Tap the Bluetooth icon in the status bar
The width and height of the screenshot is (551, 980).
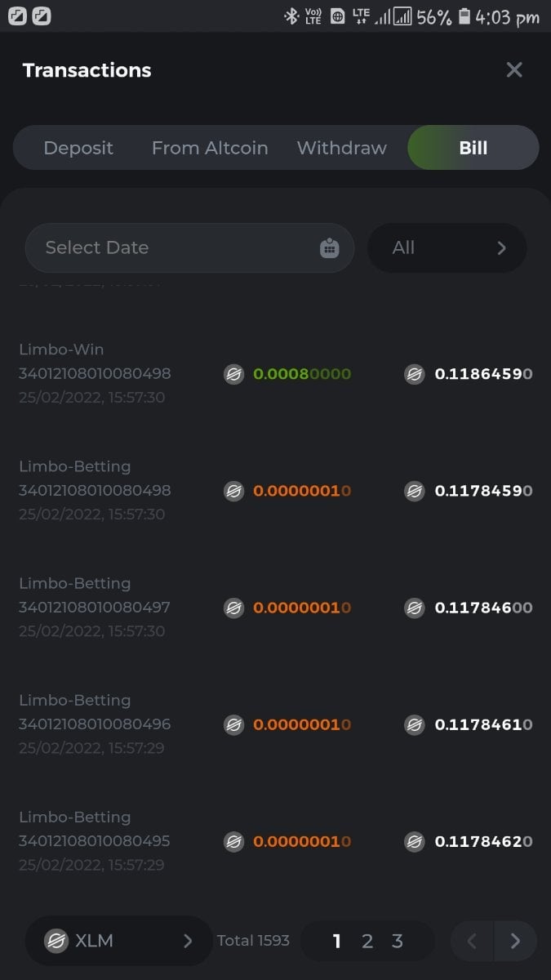(x=291, y=16)
